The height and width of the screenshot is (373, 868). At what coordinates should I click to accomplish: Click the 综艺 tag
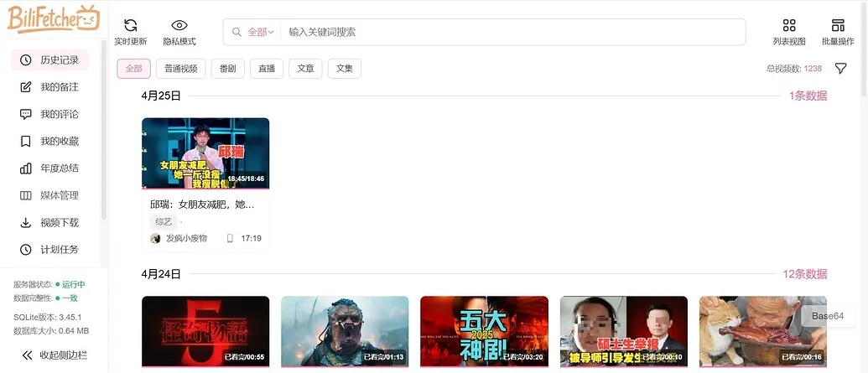pos(164,222)
